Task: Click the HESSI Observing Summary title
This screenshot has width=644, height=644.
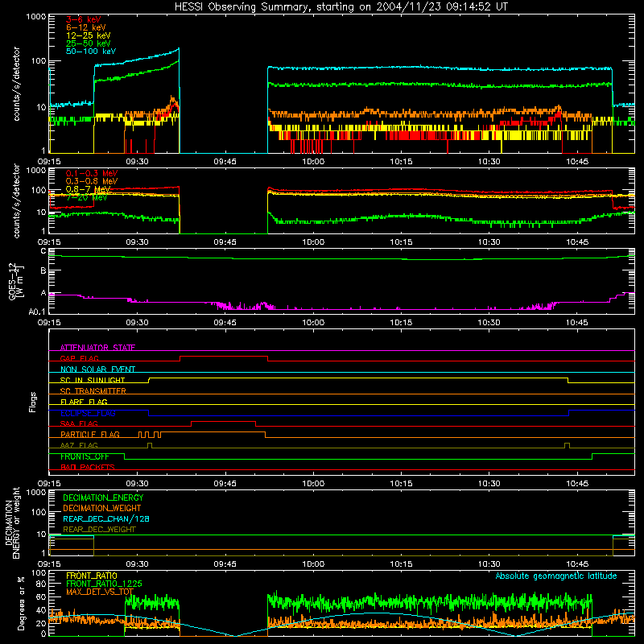Action: [341, 7]
